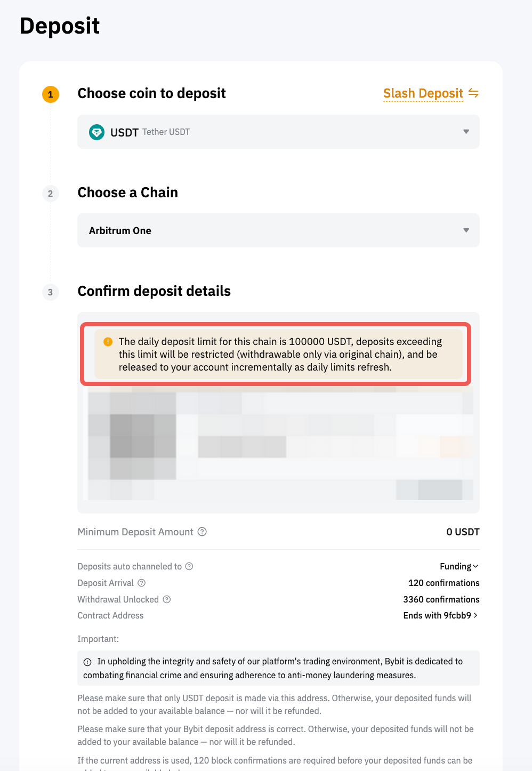Click the blurred deposit address QR area
Screen dimensions: 532x771
pos(132,443)
